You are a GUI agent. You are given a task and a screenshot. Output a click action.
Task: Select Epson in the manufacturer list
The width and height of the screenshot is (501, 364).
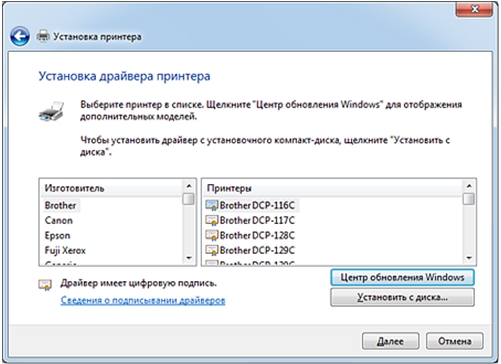click(57, 235)
